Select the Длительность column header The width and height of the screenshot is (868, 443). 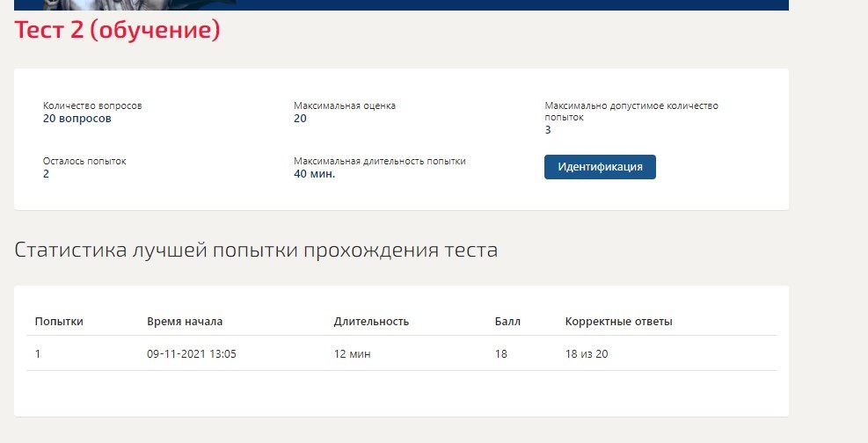[371, 322]
